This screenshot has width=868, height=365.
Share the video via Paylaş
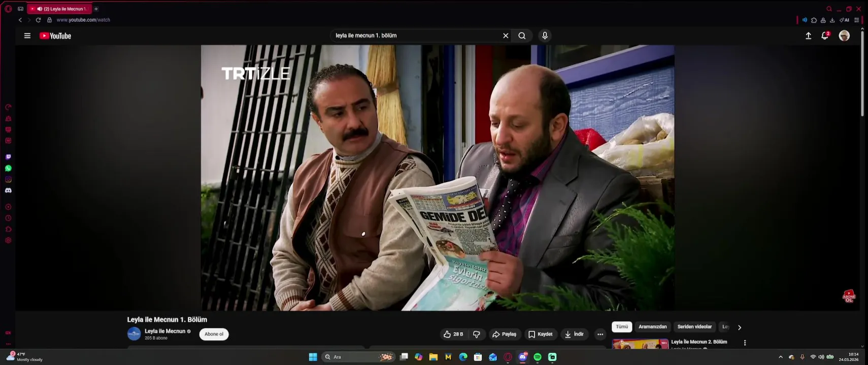(x=504, y=334)
